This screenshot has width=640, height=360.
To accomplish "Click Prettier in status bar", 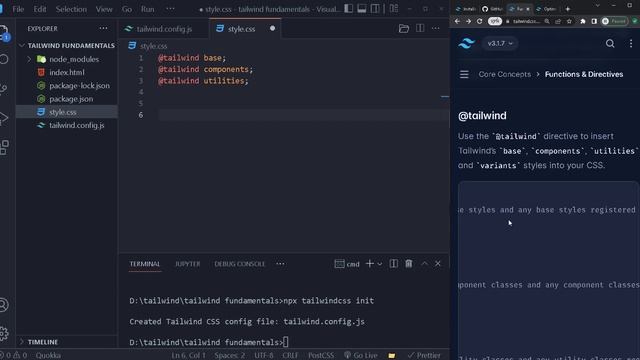I will pos(424,356).
